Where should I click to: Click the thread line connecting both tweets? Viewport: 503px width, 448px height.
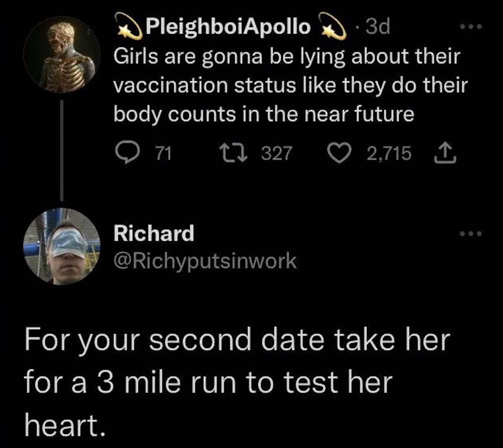(62, 150)
